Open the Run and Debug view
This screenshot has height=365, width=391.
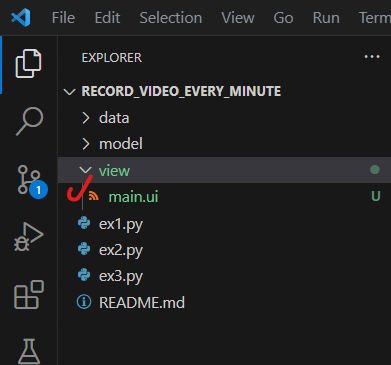click(29, 237)
